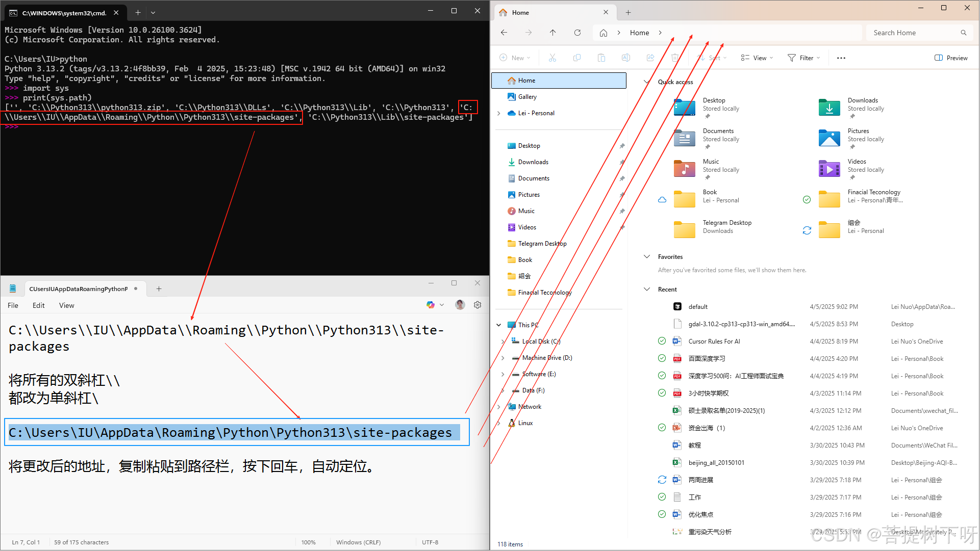Toggle the Preview pane button
The width and height of the screenshot is (980, 551).
point(951,58)
